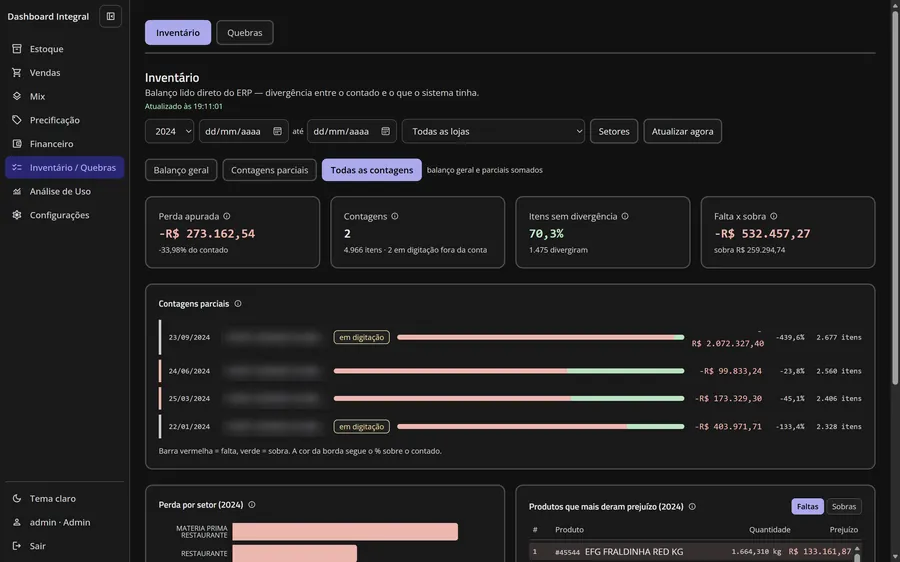Open calendar picker of the start date field
The image size is (900, 562).
[277, 131]
